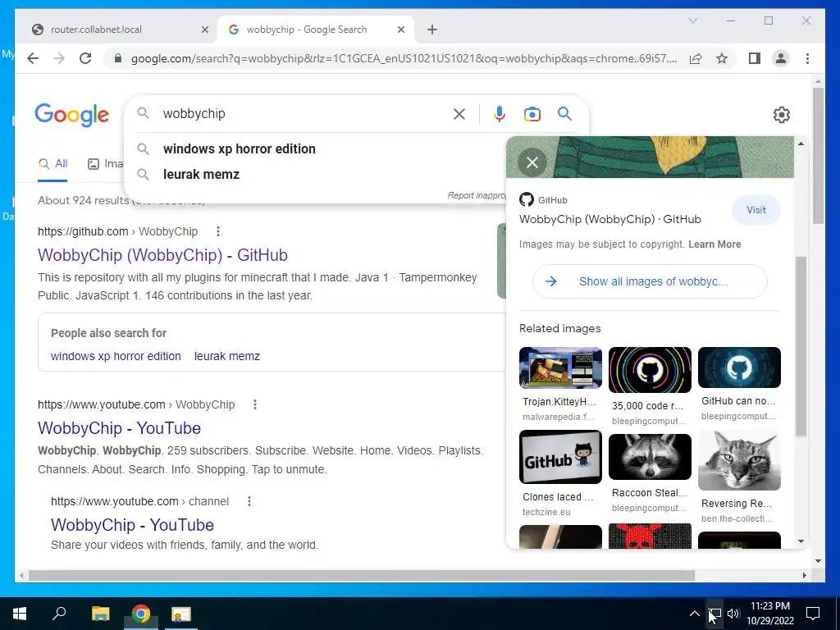Click related search windows xp horror edition link
The image size is (840, 630).
(116, 356)
